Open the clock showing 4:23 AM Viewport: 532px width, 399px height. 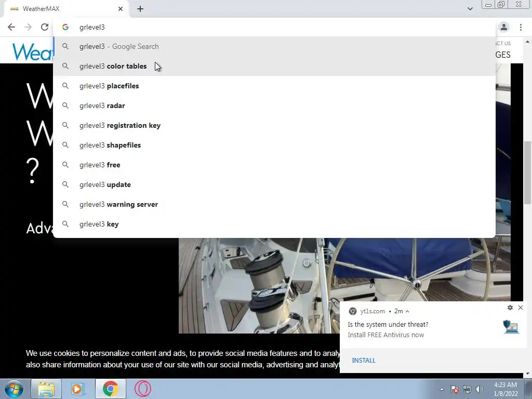(506, 389)
